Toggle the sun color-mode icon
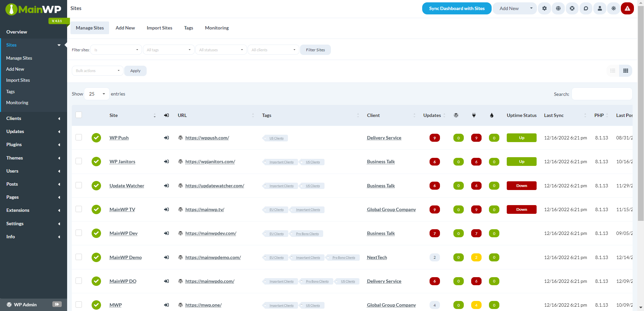 (613, 8)
